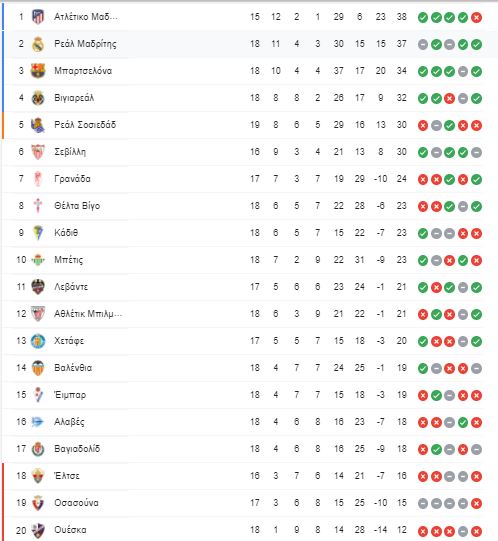Open the Sevilla team crest
Viewport: 498px width, 541px height.
click(x=38, y=152)
